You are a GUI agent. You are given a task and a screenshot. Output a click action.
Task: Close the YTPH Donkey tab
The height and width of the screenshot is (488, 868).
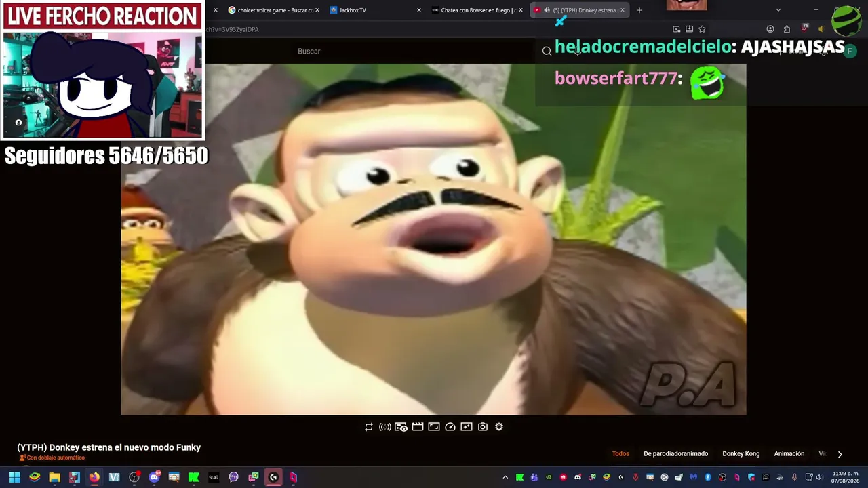623,10
